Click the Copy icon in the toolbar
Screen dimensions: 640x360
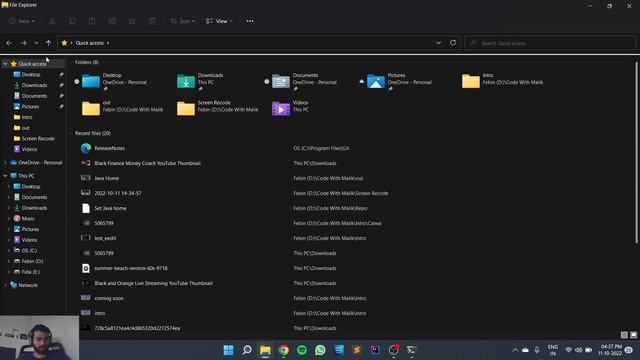pos(72,21)
